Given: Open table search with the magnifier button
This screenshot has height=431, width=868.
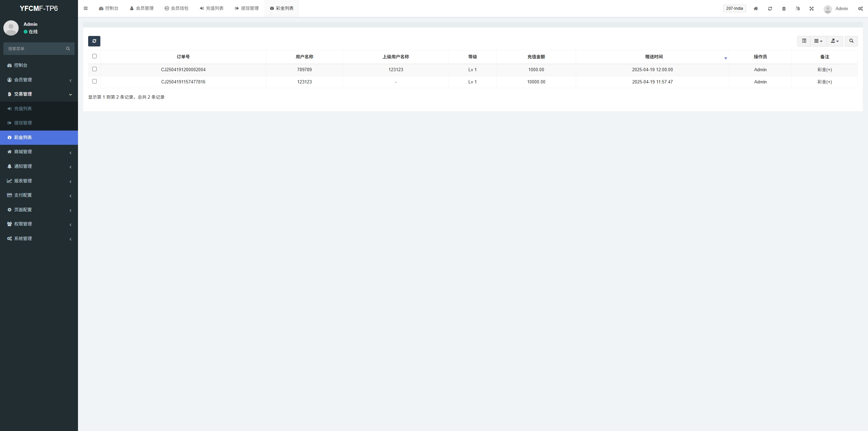Looking at the screenshot, I should 851,41.
